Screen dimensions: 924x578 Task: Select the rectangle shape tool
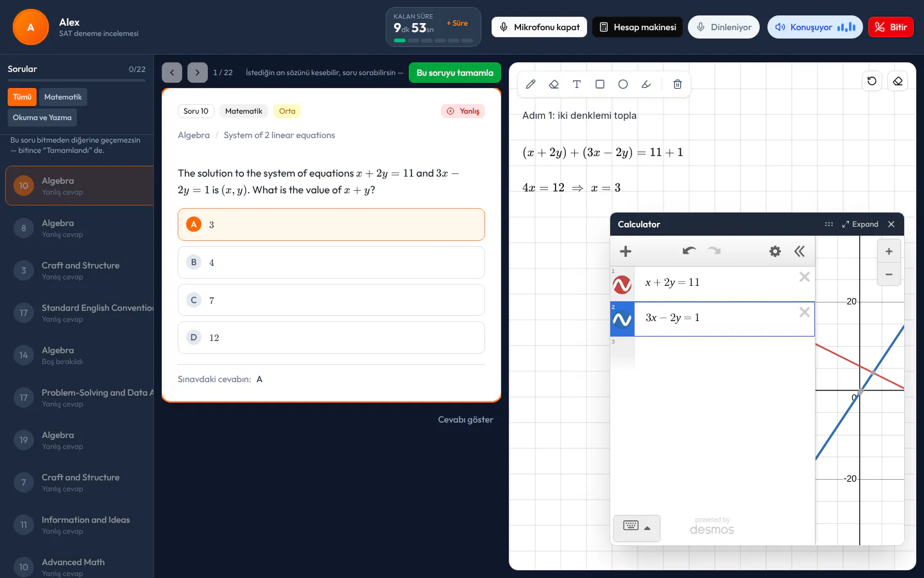point(600,84)
